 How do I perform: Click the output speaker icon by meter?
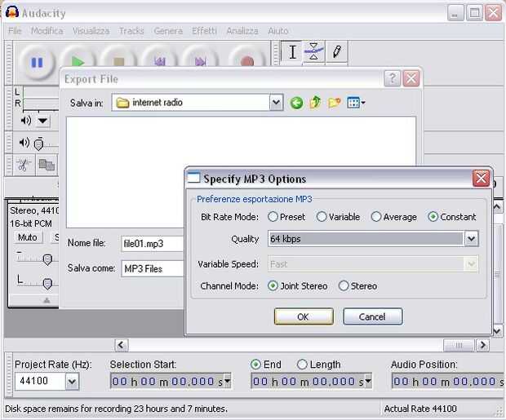[x=26, y=121]
